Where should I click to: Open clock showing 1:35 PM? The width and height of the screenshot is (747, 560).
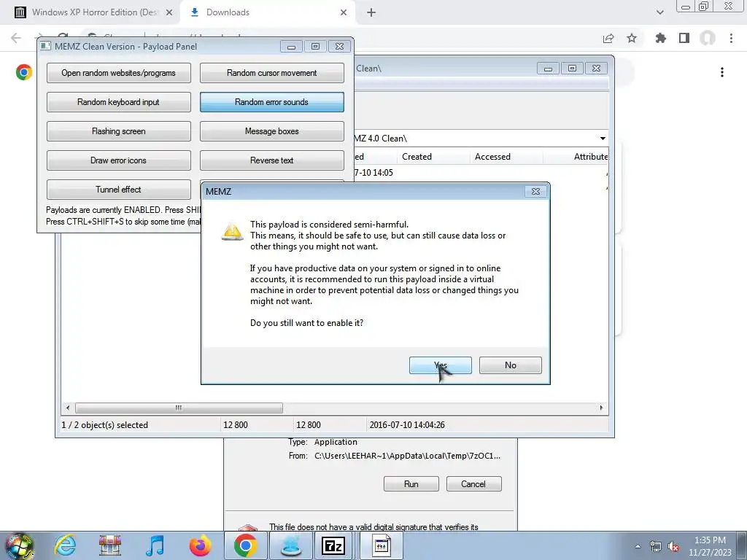(710, 546)
